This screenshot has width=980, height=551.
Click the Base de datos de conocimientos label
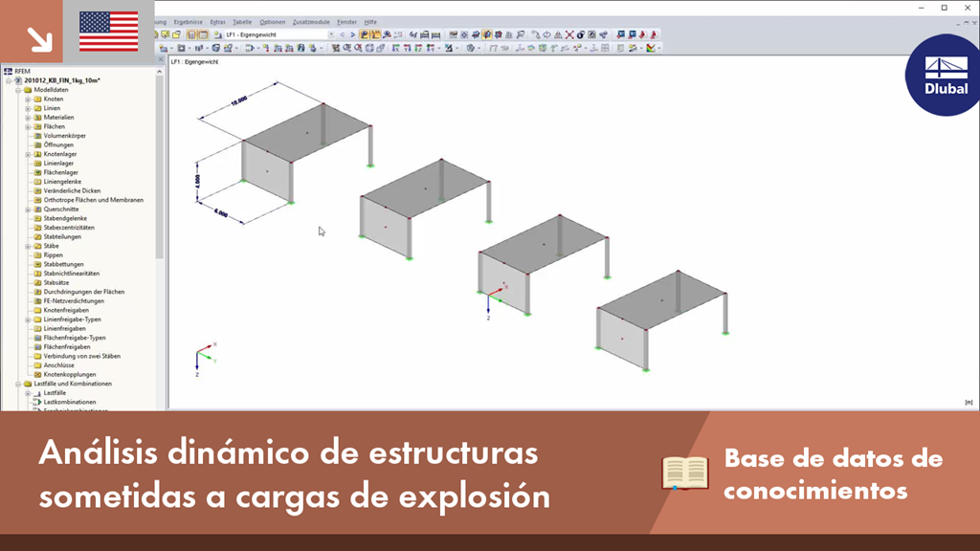point(834,474)
